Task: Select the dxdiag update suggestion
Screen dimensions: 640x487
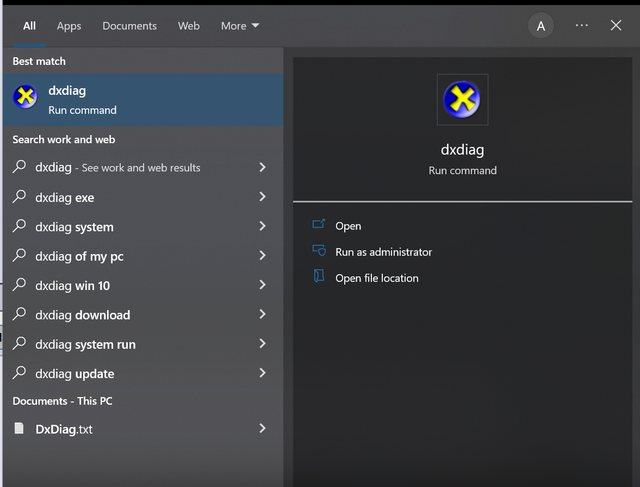Action: click(x=143, y=374)
